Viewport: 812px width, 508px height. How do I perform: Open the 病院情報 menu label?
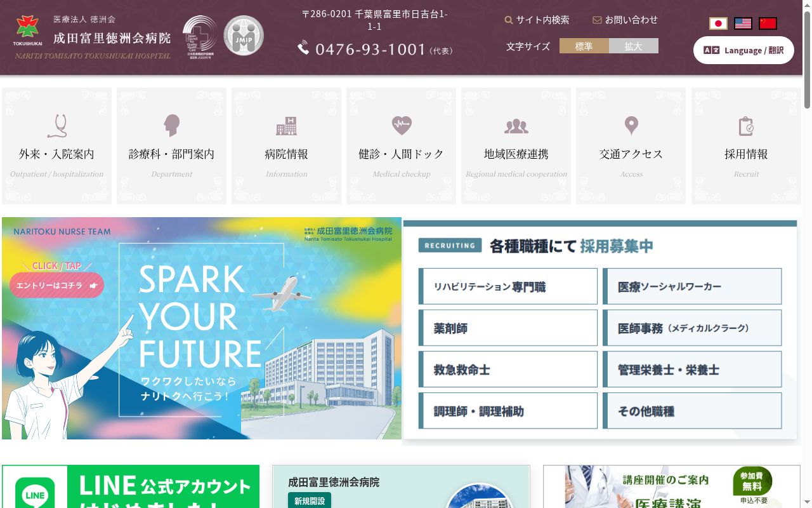coord(286,154)
